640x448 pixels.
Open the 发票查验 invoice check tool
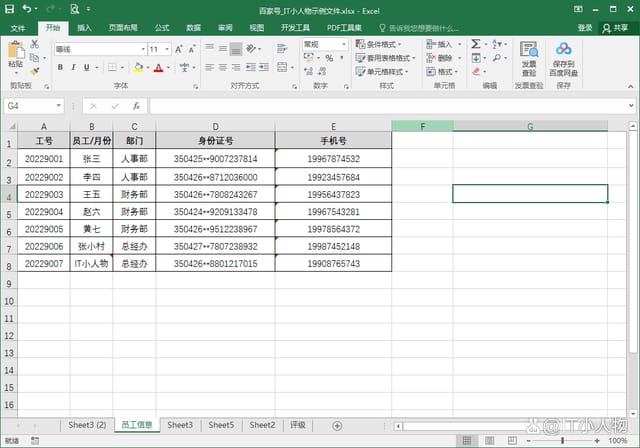529,60
